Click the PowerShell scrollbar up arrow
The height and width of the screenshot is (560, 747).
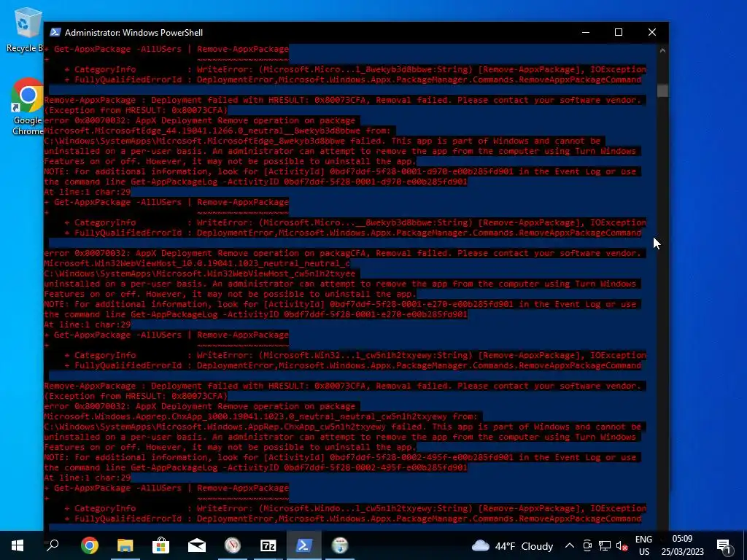pyautogui.click(x=662, y=50)
